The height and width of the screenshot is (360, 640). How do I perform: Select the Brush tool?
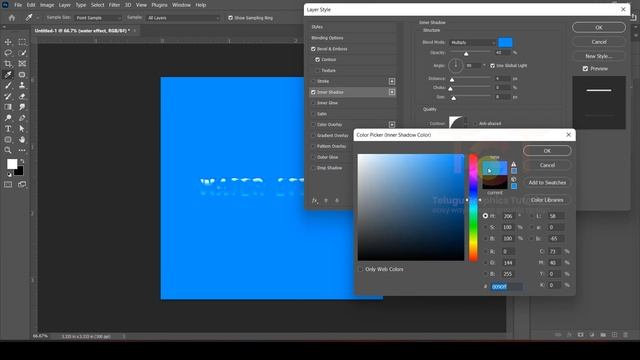point(8,85)
